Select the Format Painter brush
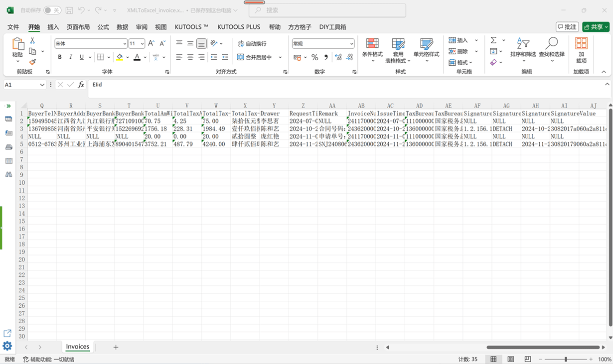The image size is (613, 364). [32, 62]
